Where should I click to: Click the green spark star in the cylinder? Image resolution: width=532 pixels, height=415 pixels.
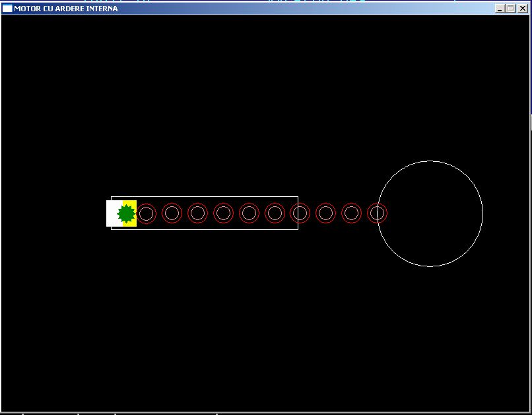(126, 213)
